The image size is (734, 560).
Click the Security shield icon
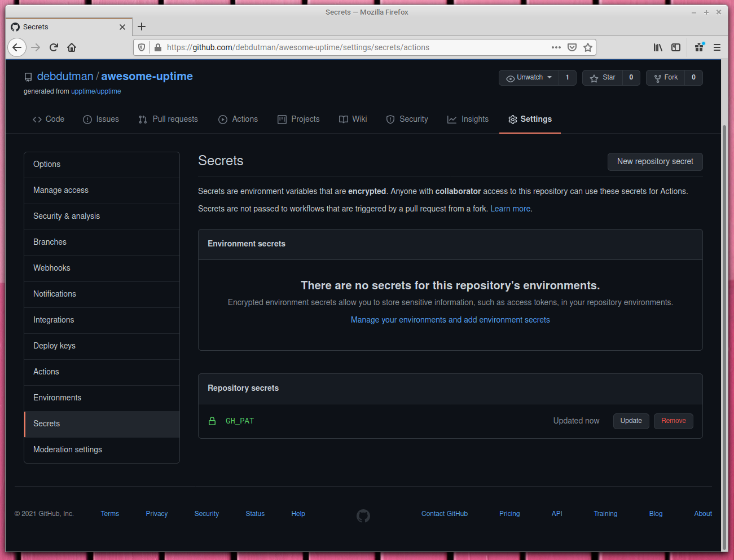coord(390,119)
